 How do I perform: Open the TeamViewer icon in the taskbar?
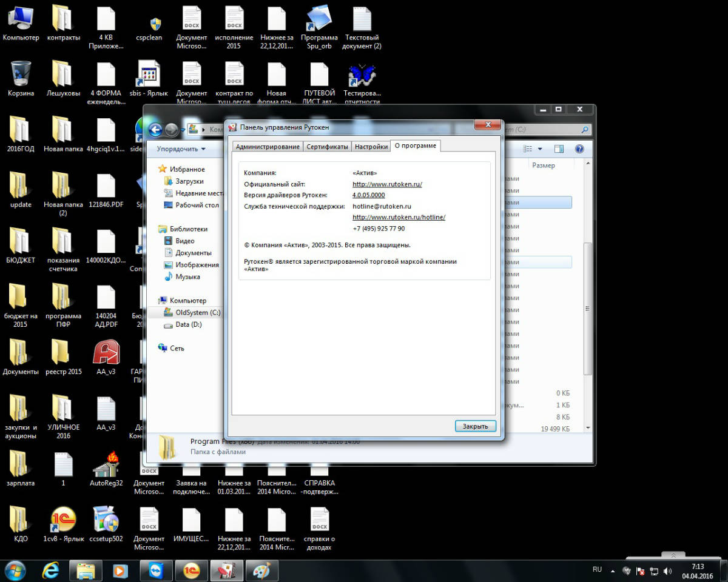(x=156, y=570)
